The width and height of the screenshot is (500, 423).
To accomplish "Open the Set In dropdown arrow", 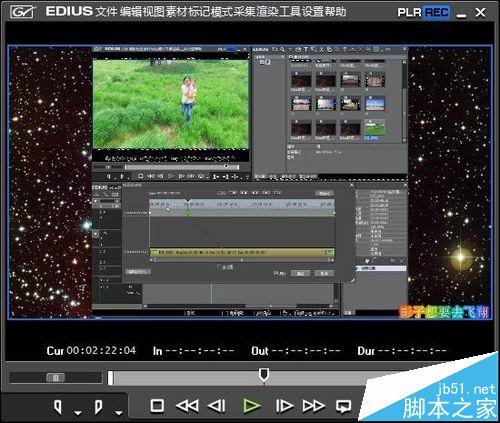I will tap(78, 413).
